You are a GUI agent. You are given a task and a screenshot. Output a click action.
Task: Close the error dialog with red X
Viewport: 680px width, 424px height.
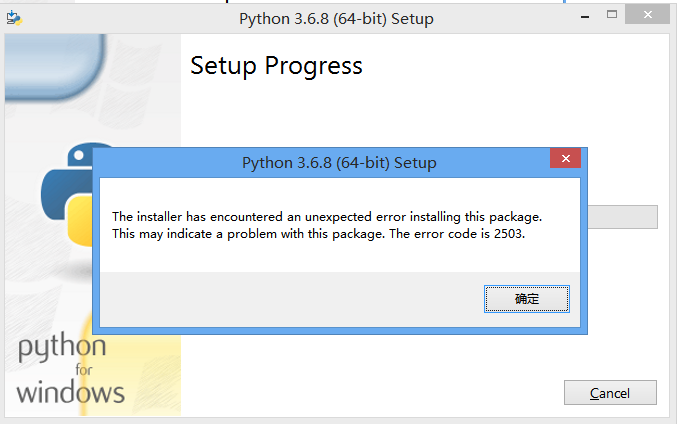(565, 160)
